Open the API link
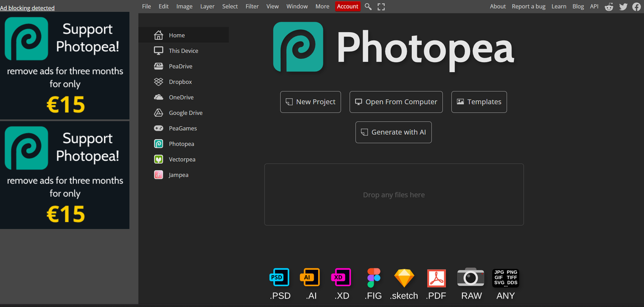This screenshot has width=644, height=307. pyautogui.click(x=594, y=7)
